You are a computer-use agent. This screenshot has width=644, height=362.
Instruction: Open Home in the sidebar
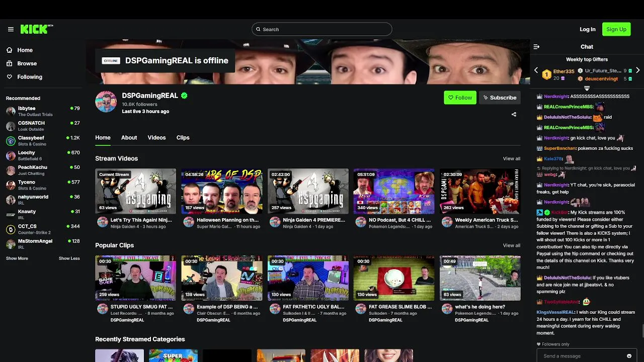coord(25,50)
